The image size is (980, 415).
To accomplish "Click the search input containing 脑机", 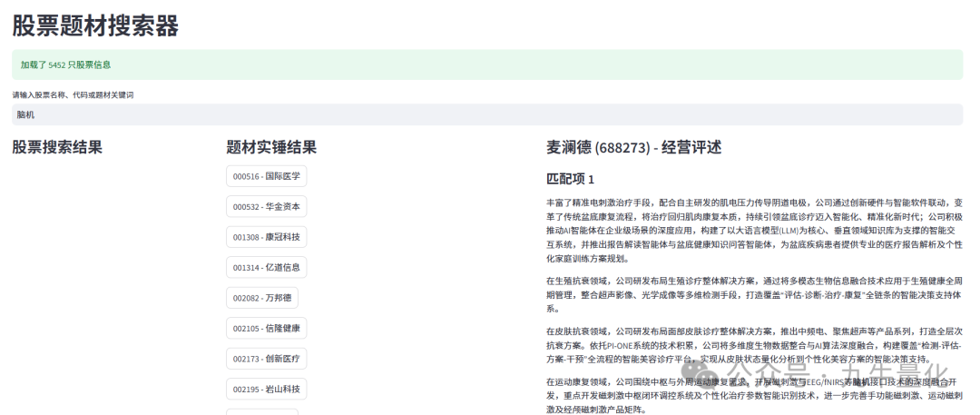I will point(487,114).
